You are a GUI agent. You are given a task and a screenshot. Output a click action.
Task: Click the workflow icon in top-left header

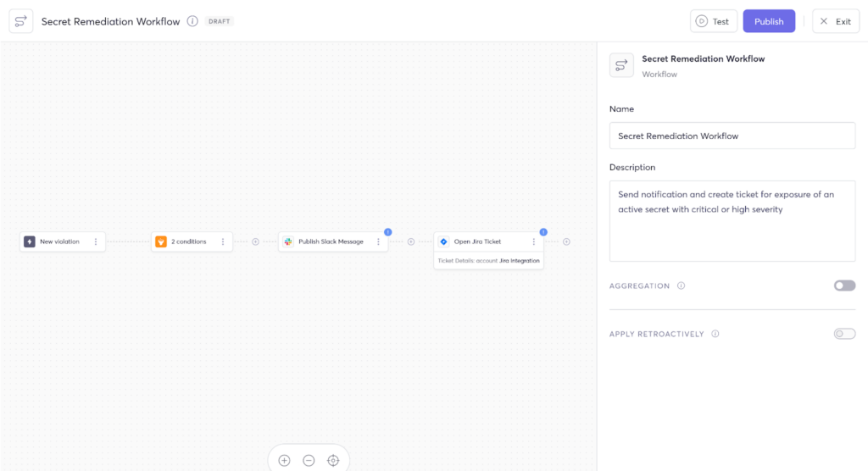[21, 21]
